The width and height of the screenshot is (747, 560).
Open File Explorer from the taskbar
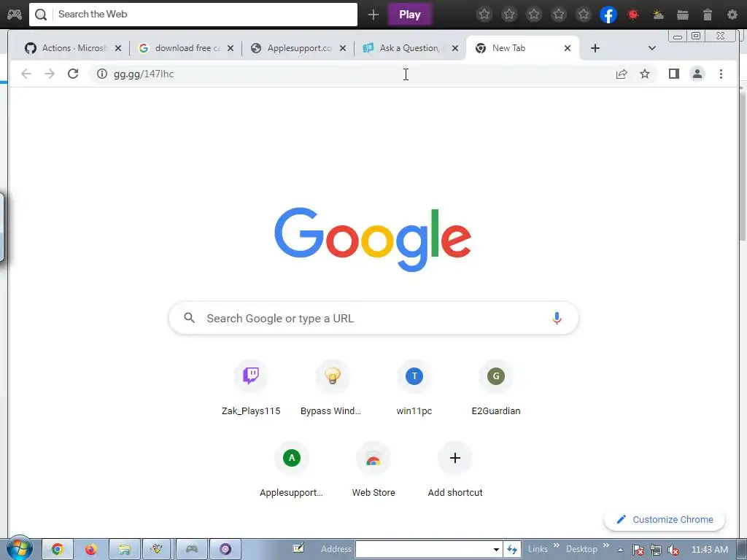click(124, 550)
